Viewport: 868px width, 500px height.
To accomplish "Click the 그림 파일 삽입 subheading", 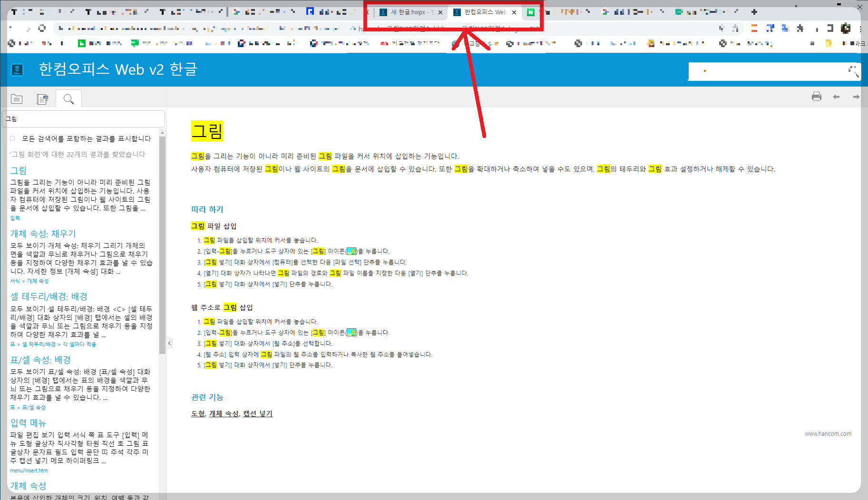I will (x=214, y=226).
